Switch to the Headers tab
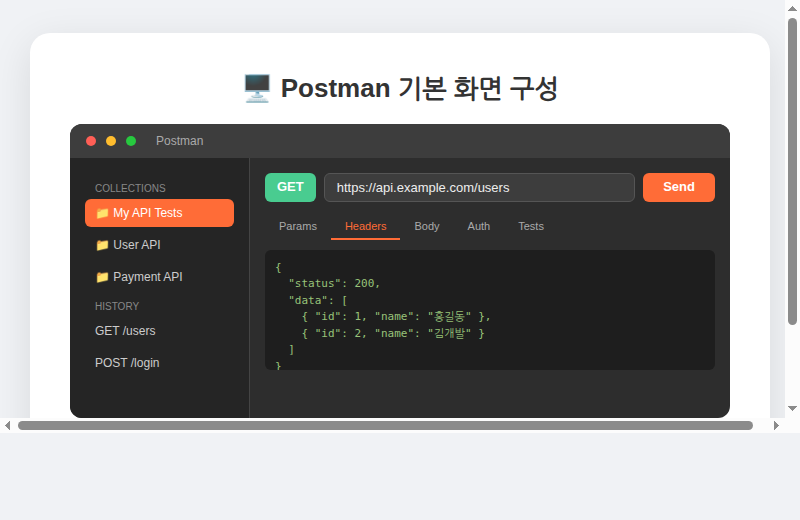This screenshot has height=520, width=800. [x=365, y=226]
